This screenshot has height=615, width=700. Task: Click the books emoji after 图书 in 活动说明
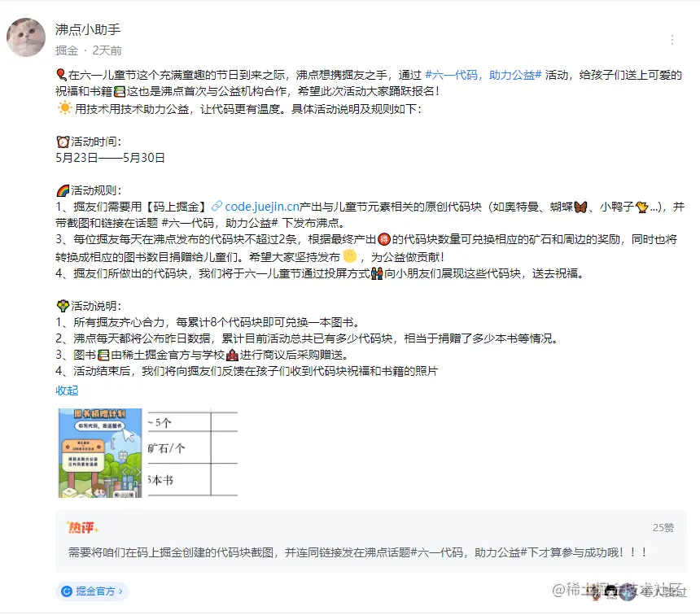[x=103, y=355]
